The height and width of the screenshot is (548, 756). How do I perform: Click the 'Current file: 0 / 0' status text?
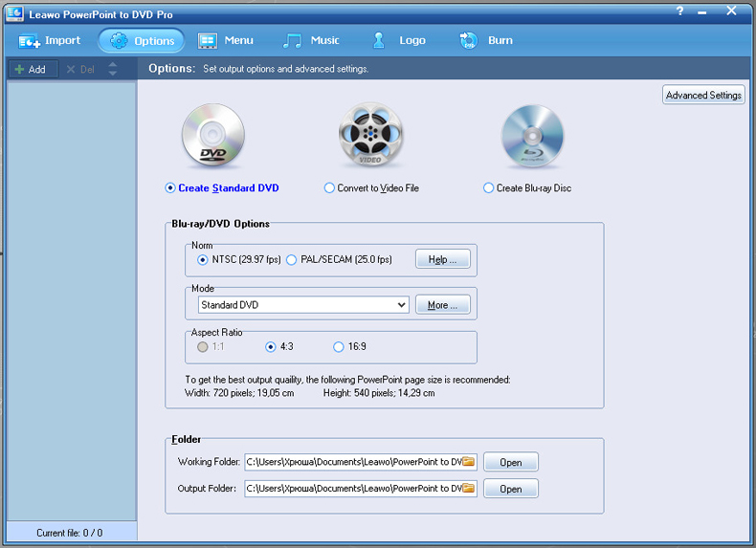tap(70, 533)
